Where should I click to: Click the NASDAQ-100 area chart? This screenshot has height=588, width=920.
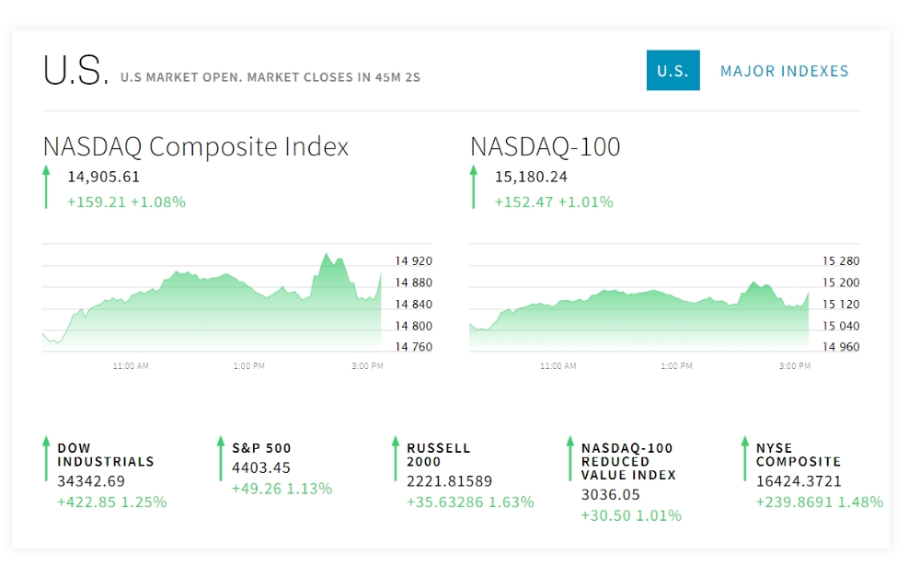click(639, 317)
